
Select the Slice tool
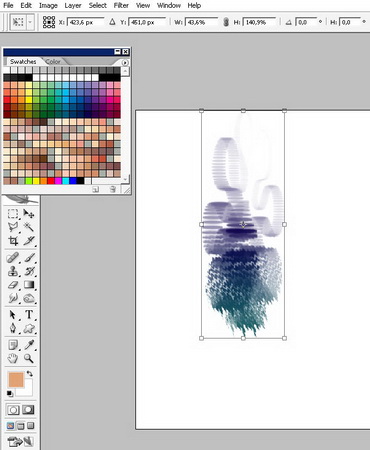pyautogui.click(x=29, y=241)
